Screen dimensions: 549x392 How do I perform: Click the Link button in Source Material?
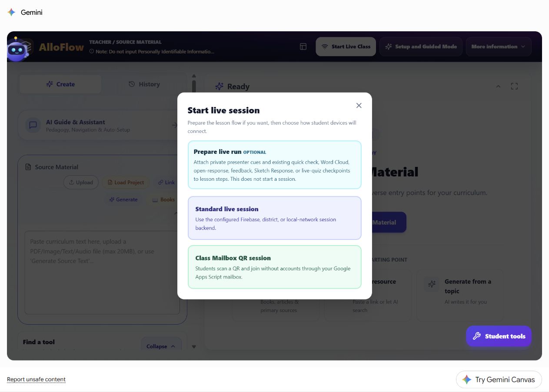click(x=166, y=183)
